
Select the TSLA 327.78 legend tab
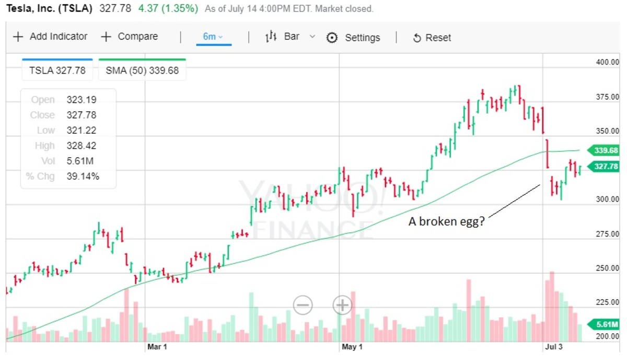pos(57,71)
